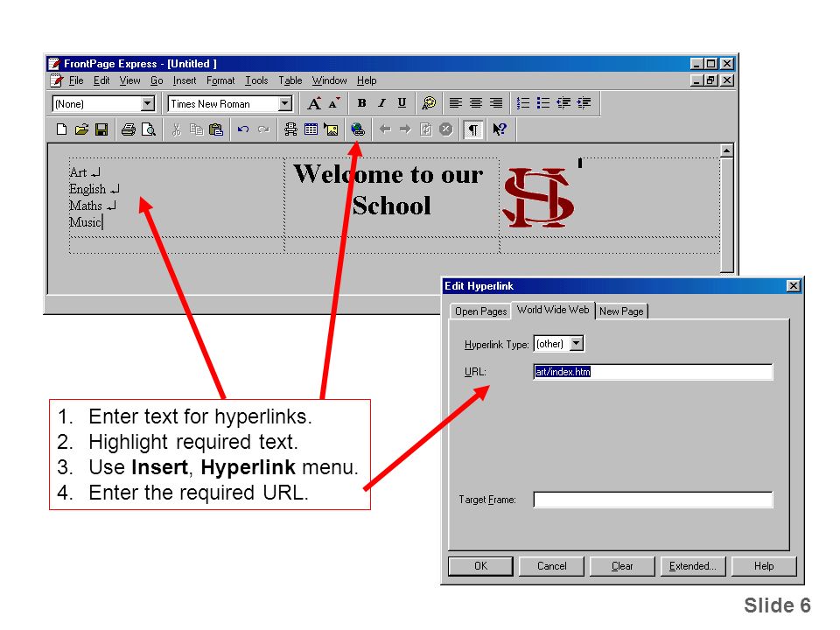840x630 pixels.
Task: Click the Help button in the dialog
Action: [x=764, y=566]
